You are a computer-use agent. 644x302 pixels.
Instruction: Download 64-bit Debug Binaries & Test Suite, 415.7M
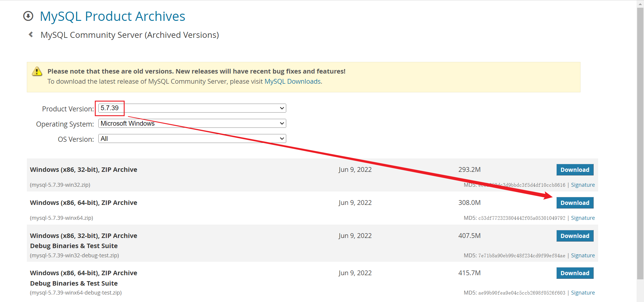click(575, 273)
